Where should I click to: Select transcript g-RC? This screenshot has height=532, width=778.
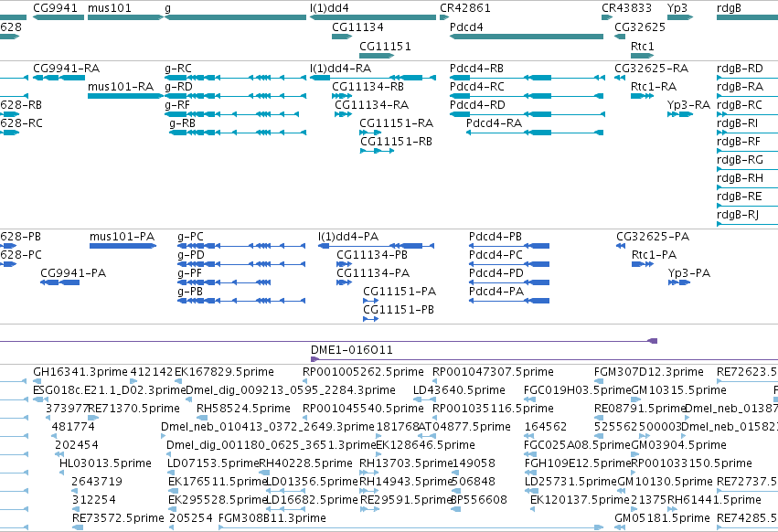click(235, 78)
